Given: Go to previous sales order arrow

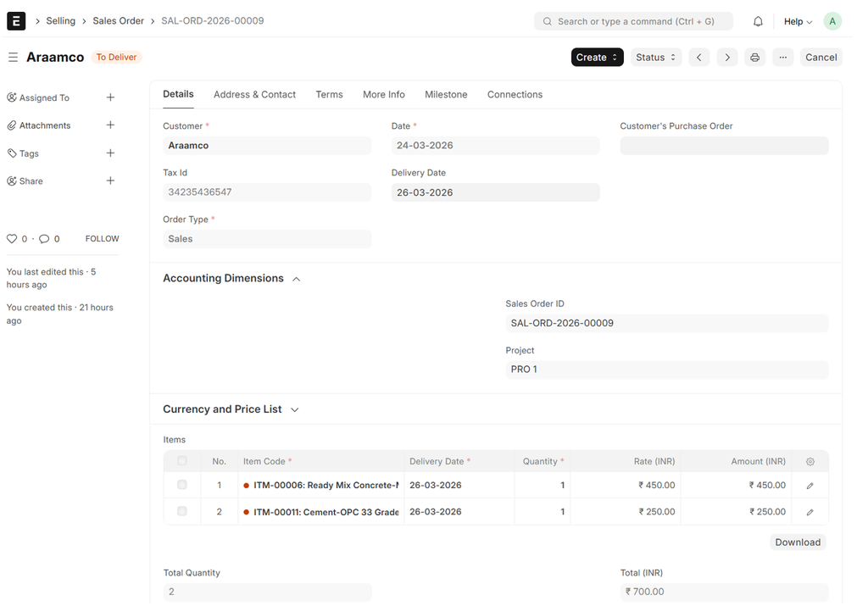Looking at the screenshot, I should click(x=698, y=58).
